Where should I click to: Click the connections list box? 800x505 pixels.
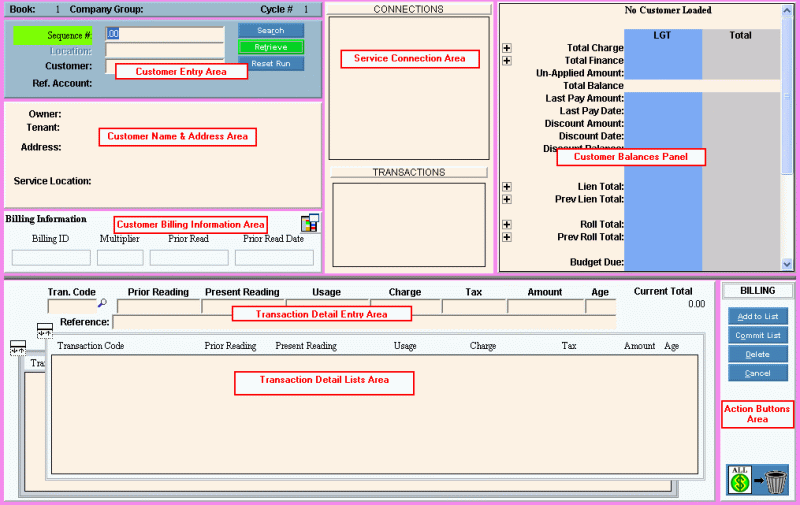click(x=409, y=88)
